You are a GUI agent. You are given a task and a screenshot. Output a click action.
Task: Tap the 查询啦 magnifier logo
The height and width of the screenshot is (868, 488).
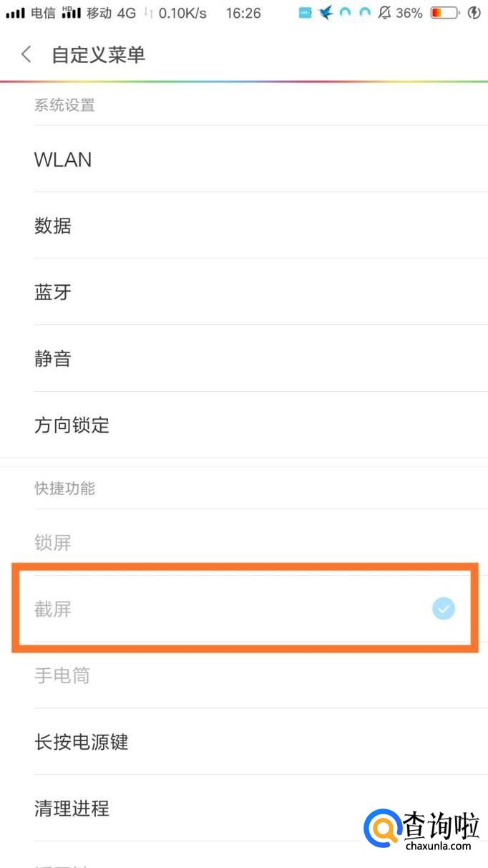coord(384,831)
